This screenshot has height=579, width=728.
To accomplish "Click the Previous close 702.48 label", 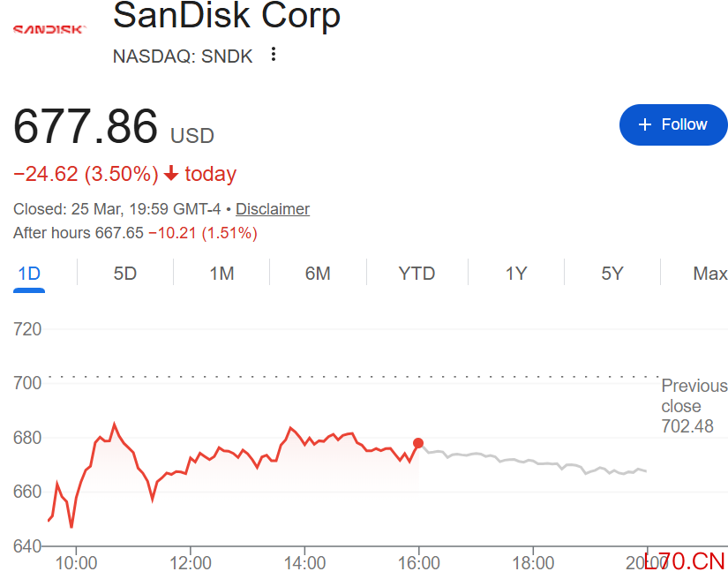I will [x=694, y=406].
